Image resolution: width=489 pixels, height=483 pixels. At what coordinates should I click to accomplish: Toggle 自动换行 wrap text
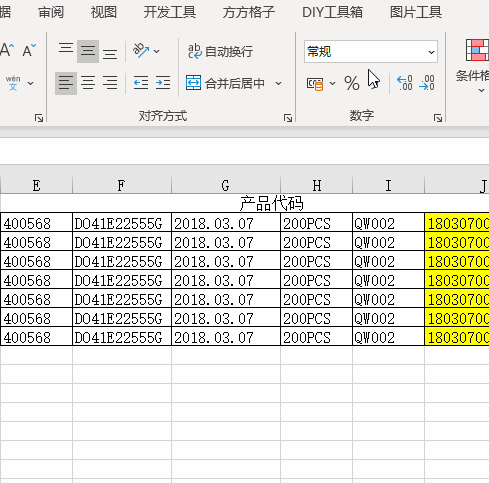pyautogui.click(x=220, y=51)
